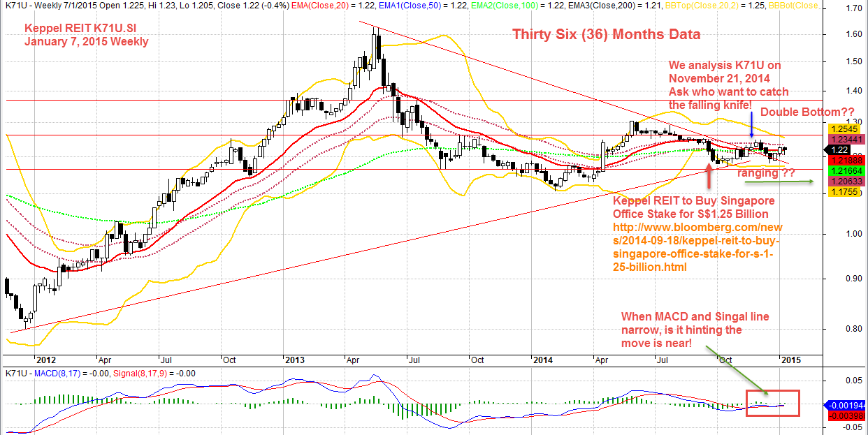The image size is (868, 435).
Task: Click 'We analysis K71U on' annotation text
Action: tap(725, 66)
